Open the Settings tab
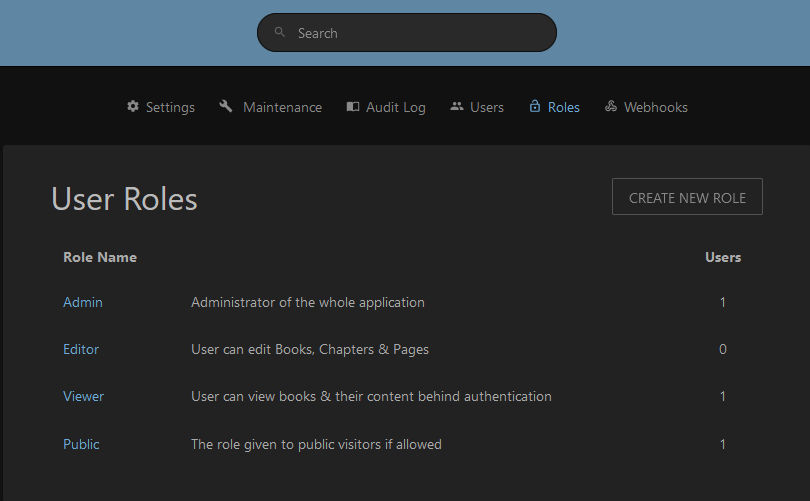Image resolution: width=810 pixels, height=501 pixels. point(161,107)
